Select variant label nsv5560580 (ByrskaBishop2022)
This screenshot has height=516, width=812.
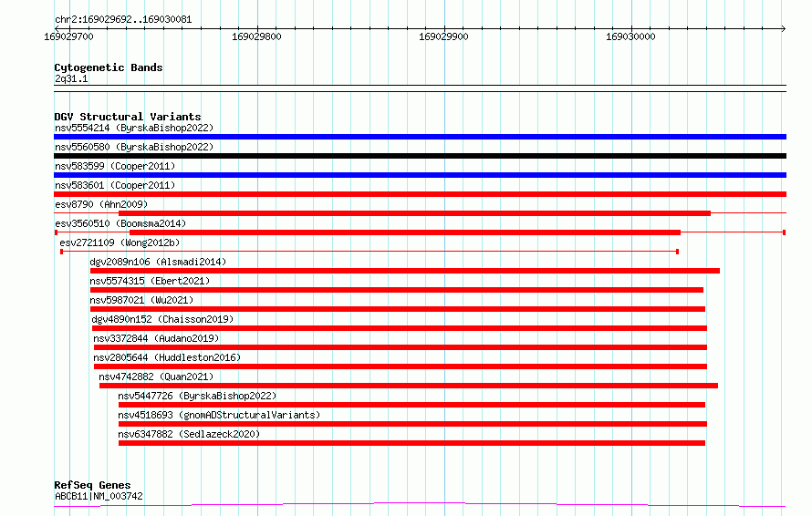point(134,147)
